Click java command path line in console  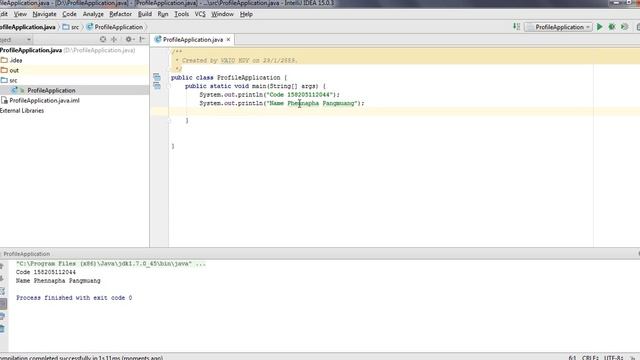111,264
